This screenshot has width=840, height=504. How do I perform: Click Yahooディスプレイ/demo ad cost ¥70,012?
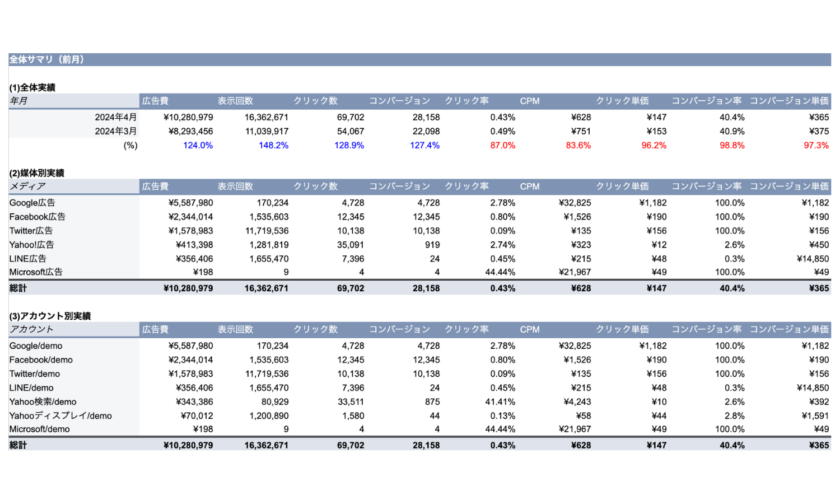pyautogui.click(x=197, y=416)
